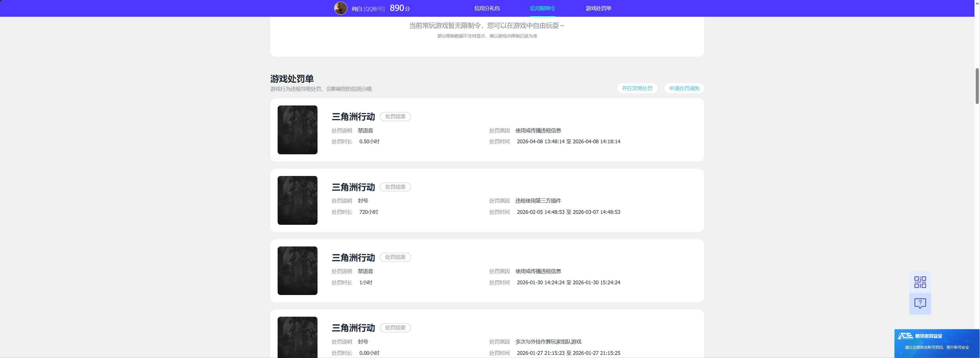980x358 pixels.
Task: Switch to the 信用限制令 tab
Action: [542, 8]
